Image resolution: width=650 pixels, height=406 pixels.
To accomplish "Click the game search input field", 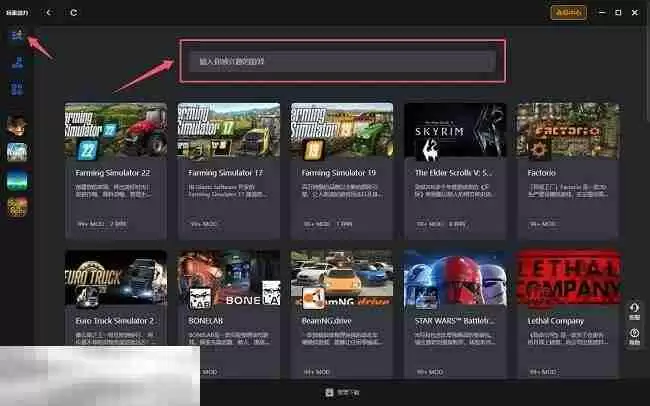I will click(342, 61).
